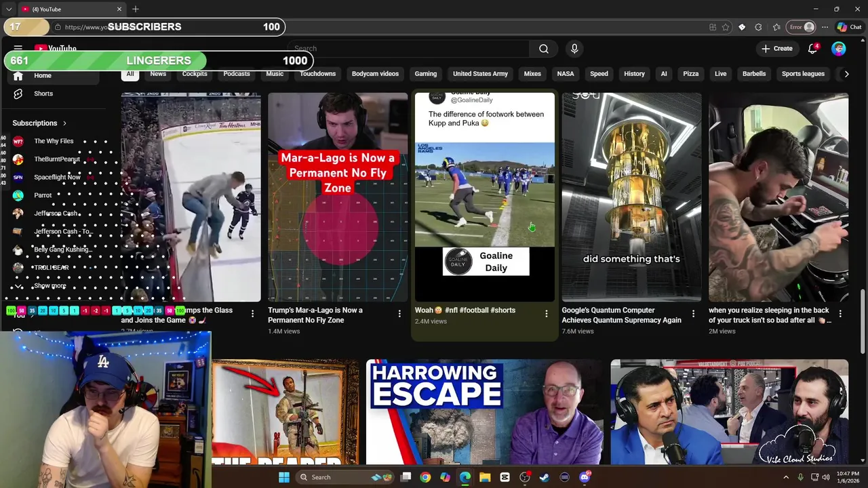Click the 2.4M views text
The height and width of the screenshot is (488, 868).
(431, 321)
